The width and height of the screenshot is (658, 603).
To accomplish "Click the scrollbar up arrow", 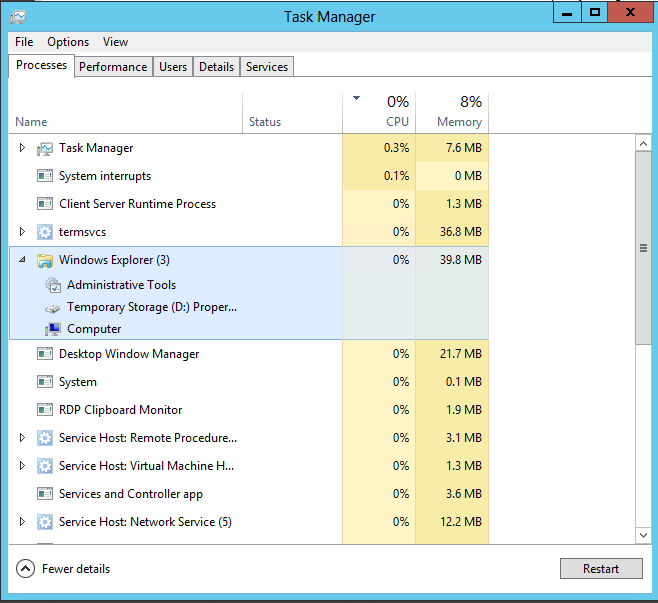I will [643, 144].
